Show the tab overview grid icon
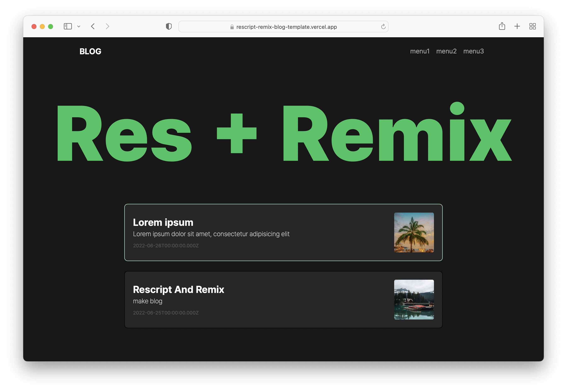 coord(532,26)
